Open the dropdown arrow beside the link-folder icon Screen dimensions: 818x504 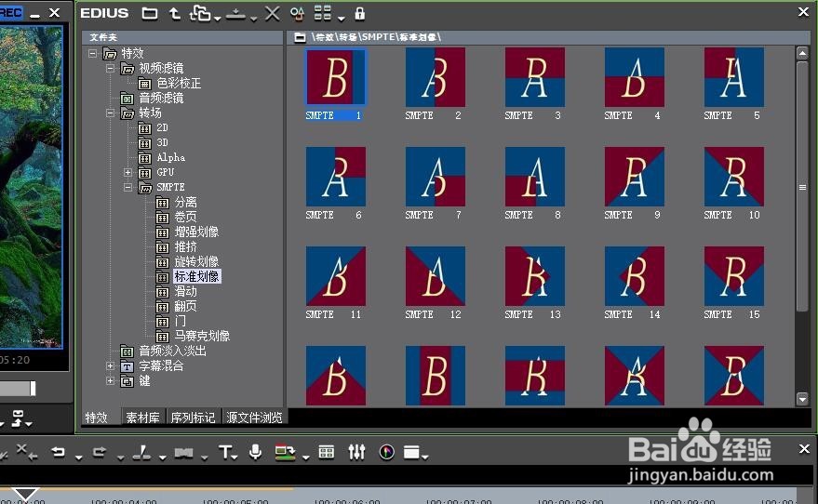[x=218, y=19]
